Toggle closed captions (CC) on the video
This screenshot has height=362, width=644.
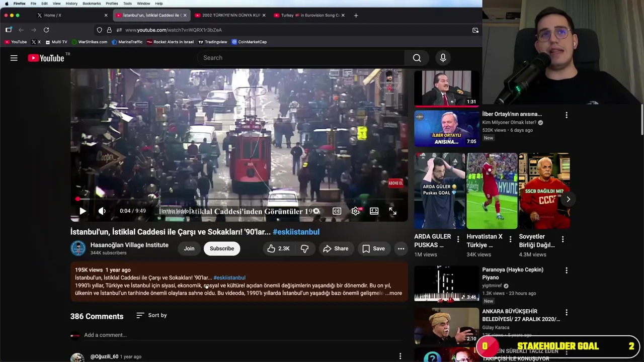337,211
